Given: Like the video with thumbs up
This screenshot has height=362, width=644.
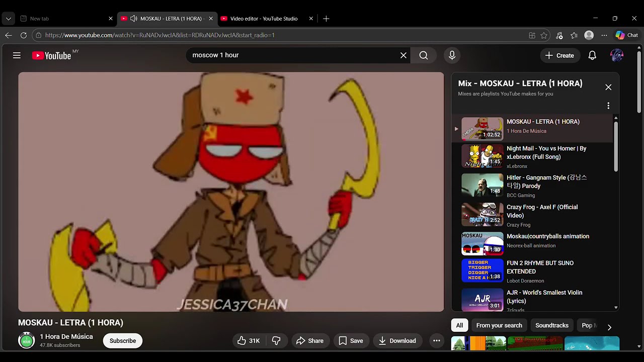Looking at the screenshot, I should [x=249, y=341].
